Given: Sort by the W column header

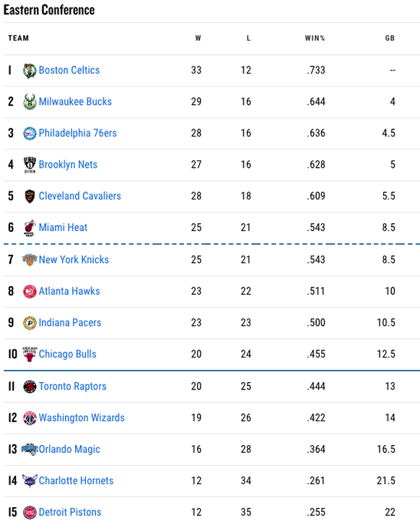Looking at the screenshot, I should tap(198, 38).
